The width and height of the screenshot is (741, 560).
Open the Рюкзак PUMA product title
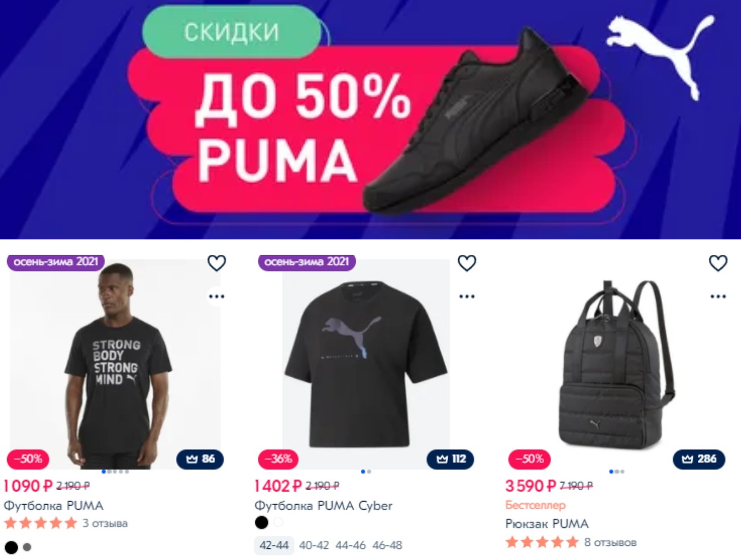click(x=547, y=523)
